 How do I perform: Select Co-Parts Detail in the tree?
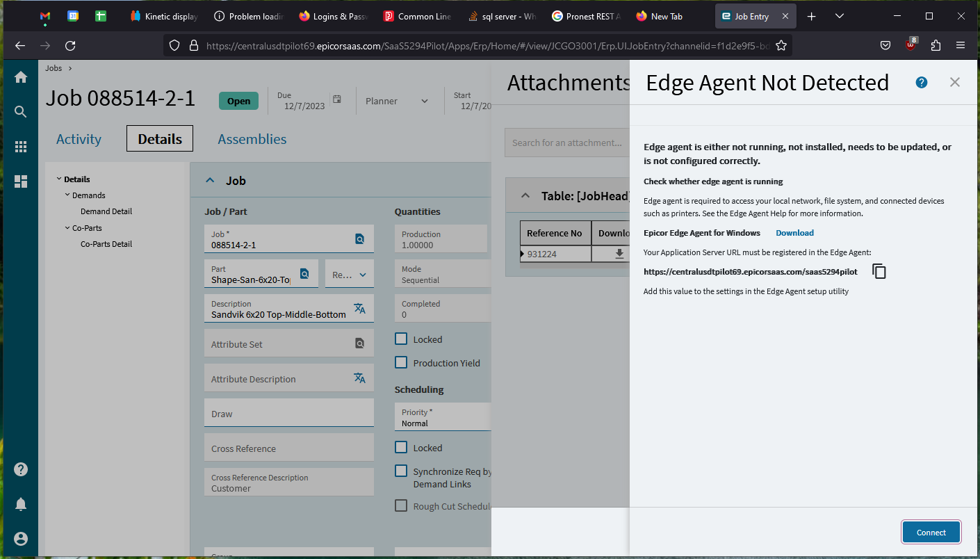pos(106,244)
